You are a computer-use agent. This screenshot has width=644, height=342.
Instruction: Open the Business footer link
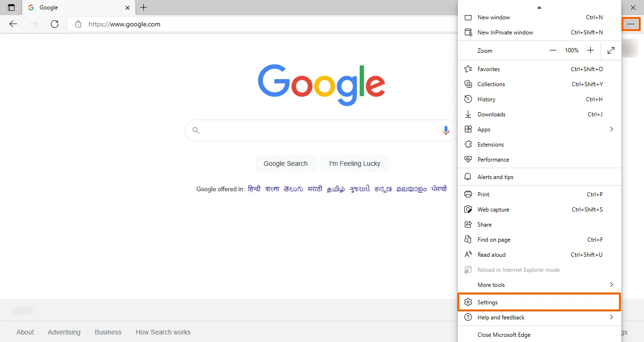pos(108,332)
